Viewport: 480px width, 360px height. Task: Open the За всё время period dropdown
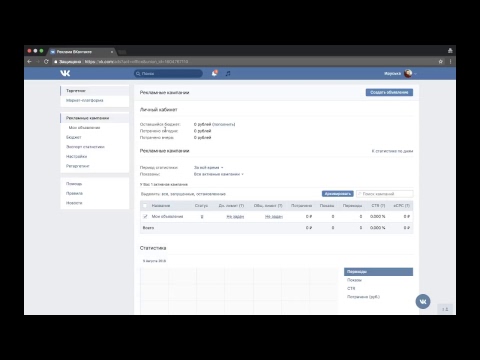pos(209,168)
